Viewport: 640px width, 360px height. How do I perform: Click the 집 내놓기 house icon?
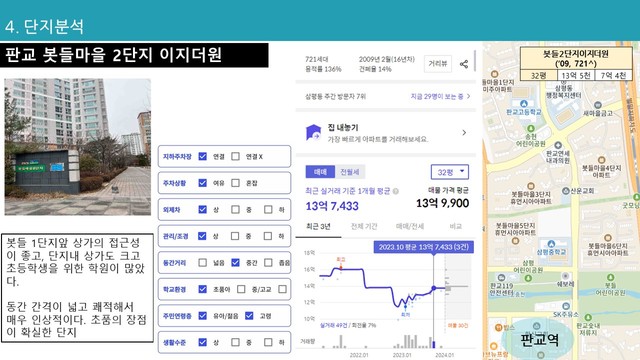click(x=313, y=133)
